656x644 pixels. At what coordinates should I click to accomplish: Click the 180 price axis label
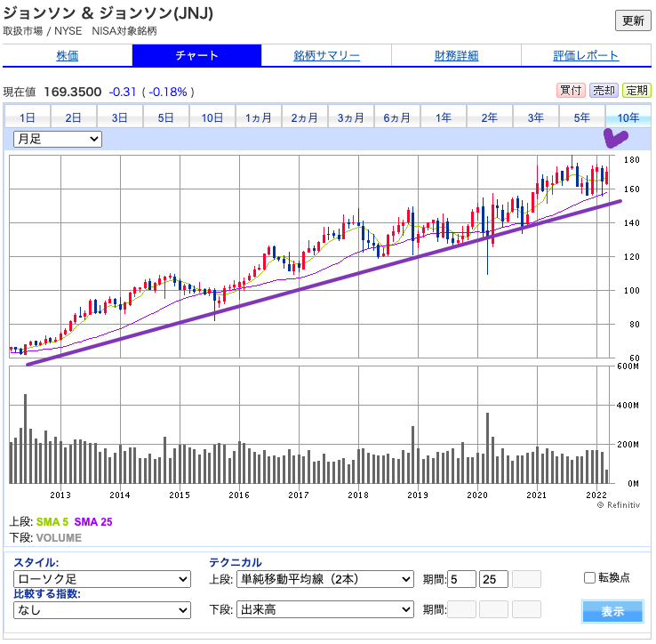coord(632,160)
